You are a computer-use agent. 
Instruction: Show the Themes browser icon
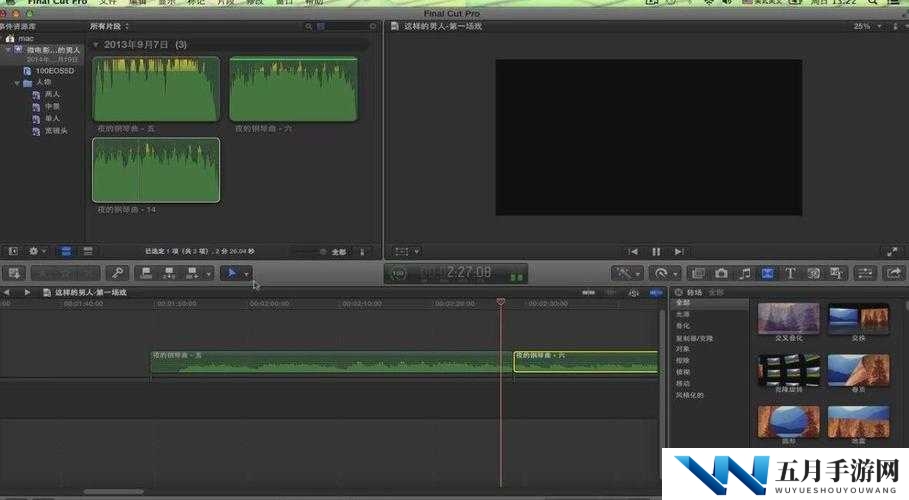836,273
